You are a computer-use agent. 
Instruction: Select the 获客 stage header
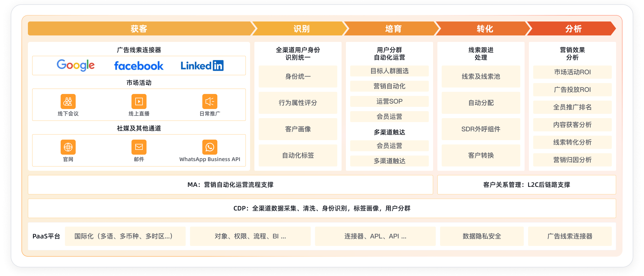139,29
